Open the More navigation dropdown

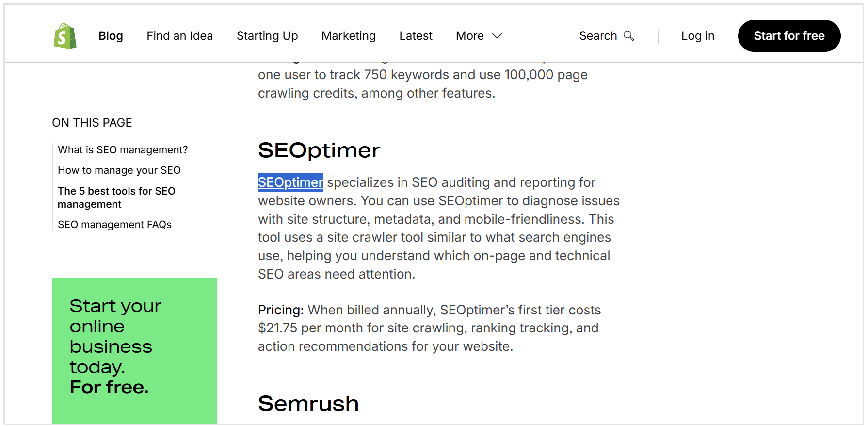(469, 35)
